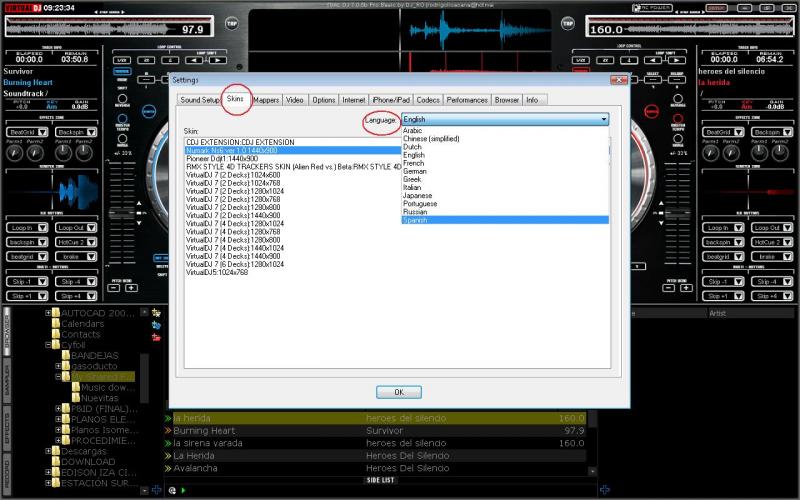The image size is (800, 500).
Task: Switch to the Sound Setup tab
Action: (199, 100)
